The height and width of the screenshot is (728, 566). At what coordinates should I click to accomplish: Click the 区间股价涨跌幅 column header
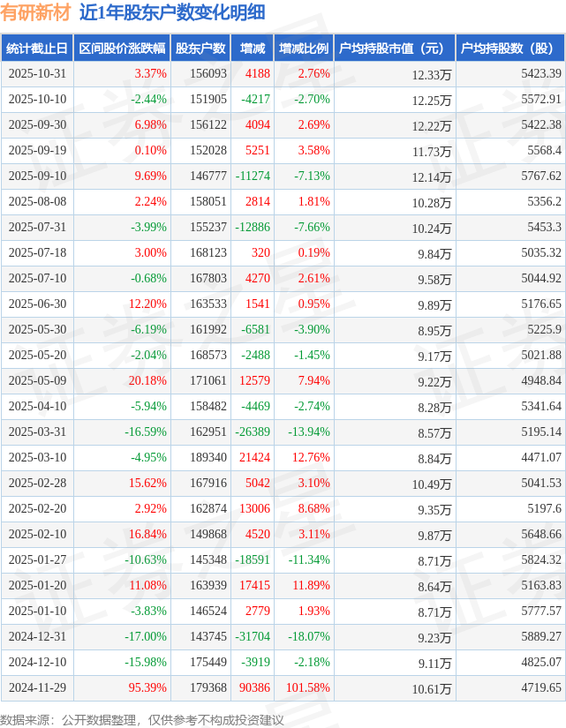point(121,49)
